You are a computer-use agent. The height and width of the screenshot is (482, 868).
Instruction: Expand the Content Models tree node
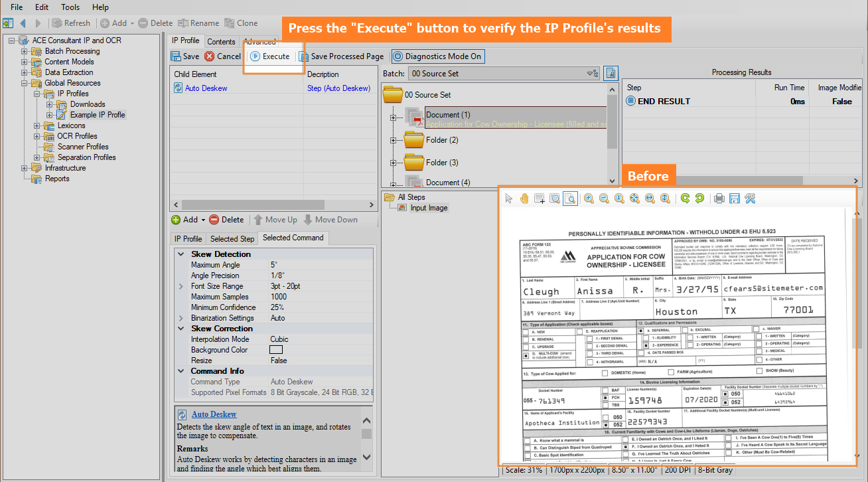(25, 62)
